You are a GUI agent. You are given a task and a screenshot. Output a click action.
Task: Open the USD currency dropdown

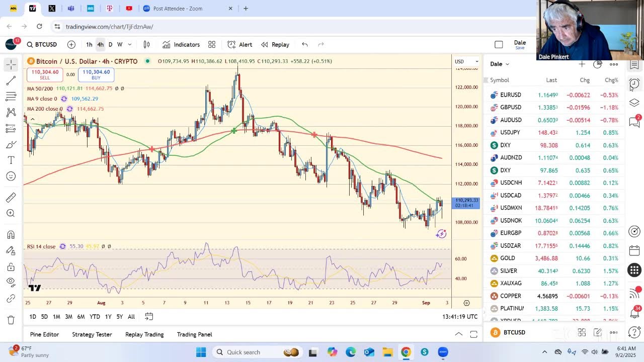[x=466, y=61]
